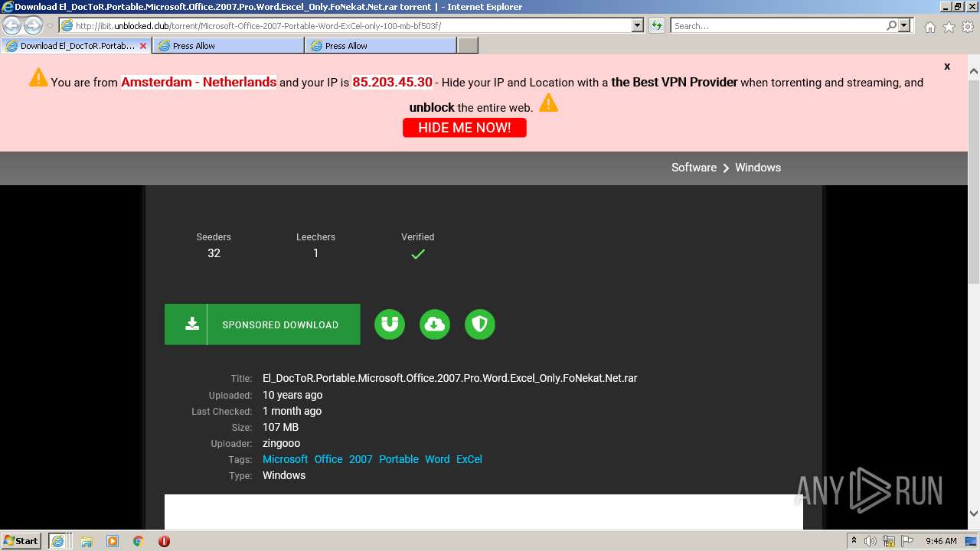
Task: Open the Windows breadcrumb link
Action: click(x=758, y=168)
